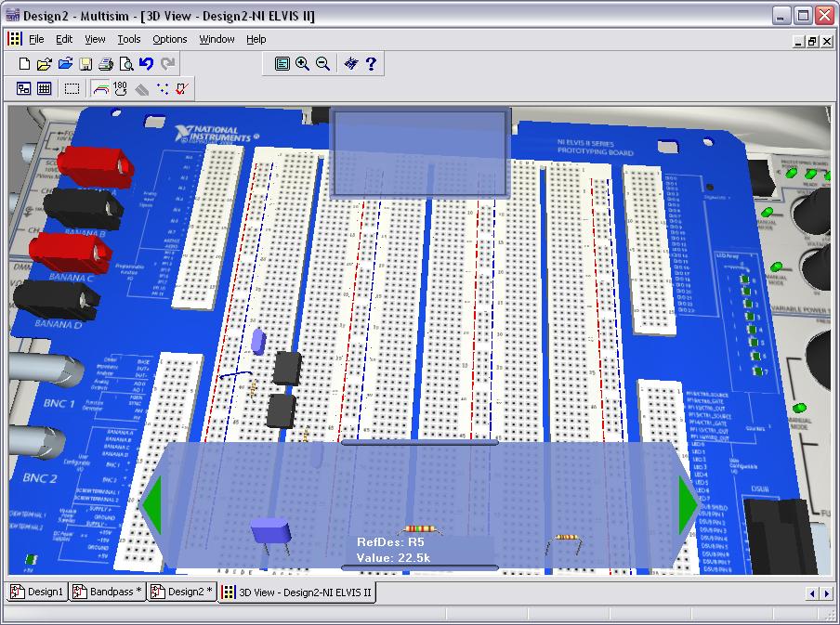
Task: Open the Tools menu
Action: [128, 39]
